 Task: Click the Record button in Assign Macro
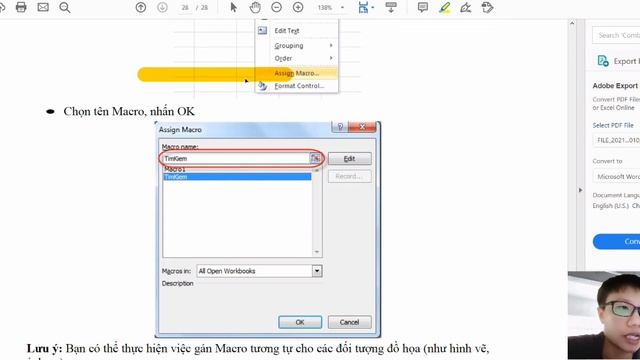(x=349, y=176)
